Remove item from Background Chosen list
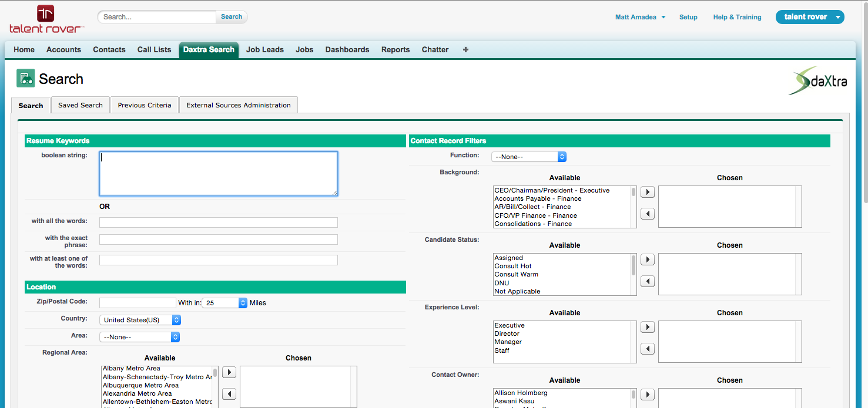This screenshot has height=408, width=868. [x=647, y=214]
